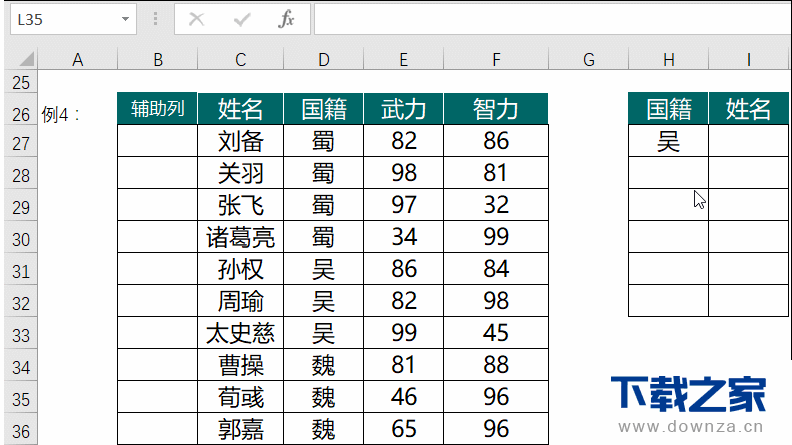Select the cell containing 周瑜
Viewport: 792px width, 445px height.
click(240, 301)
